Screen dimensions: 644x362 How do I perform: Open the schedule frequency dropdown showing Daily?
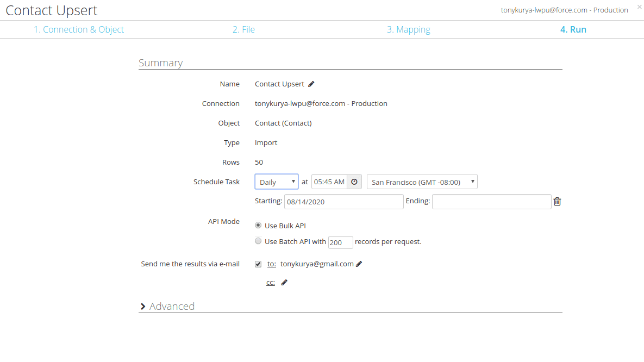click(x=276, y=182)
